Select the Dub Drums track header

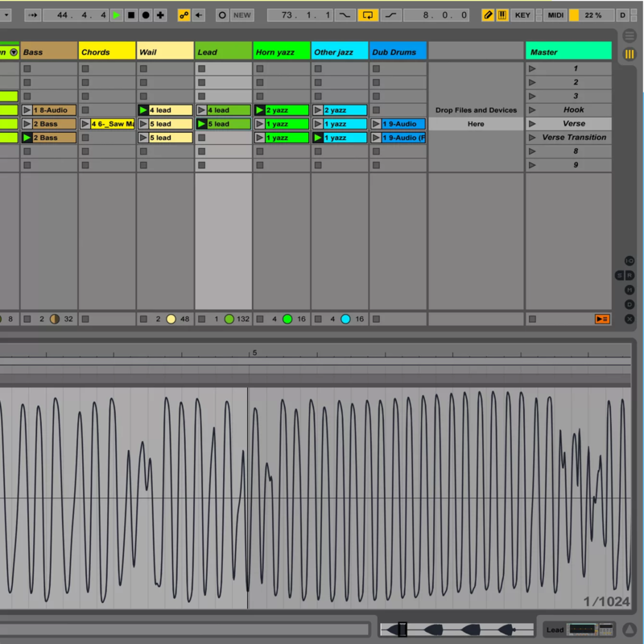click(398, 52)
